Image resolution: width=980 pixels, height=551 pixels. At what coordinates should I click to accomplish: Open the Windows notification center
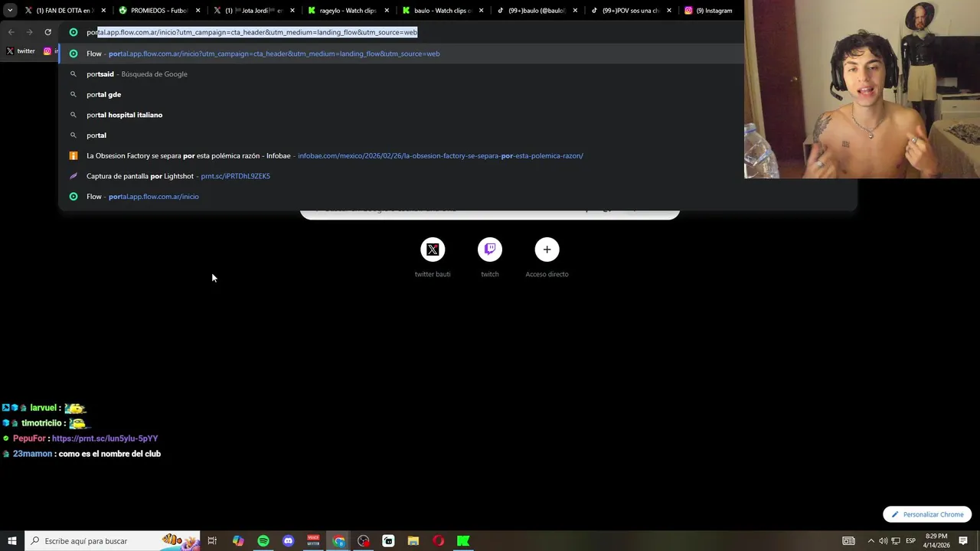pos(963,541)
